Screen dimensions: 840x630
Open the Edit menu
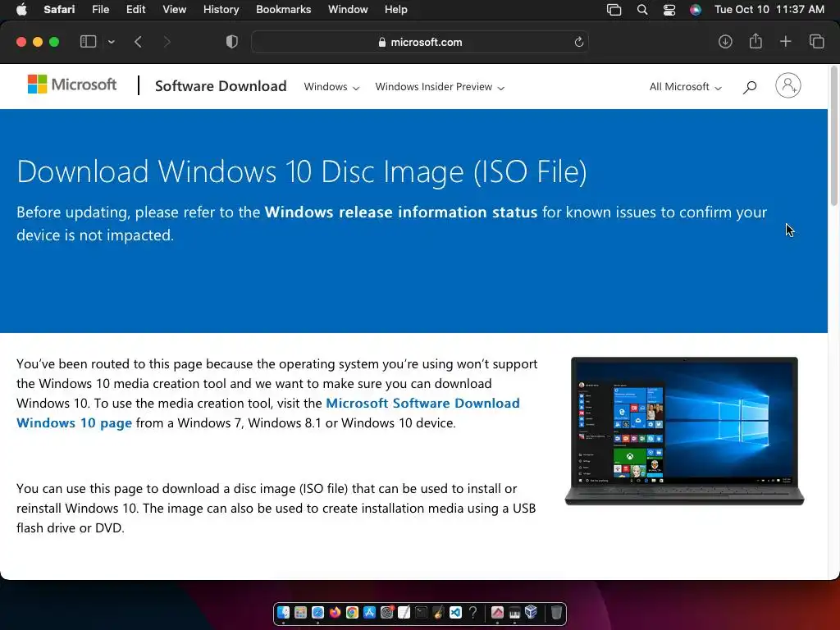pos(135,9)
